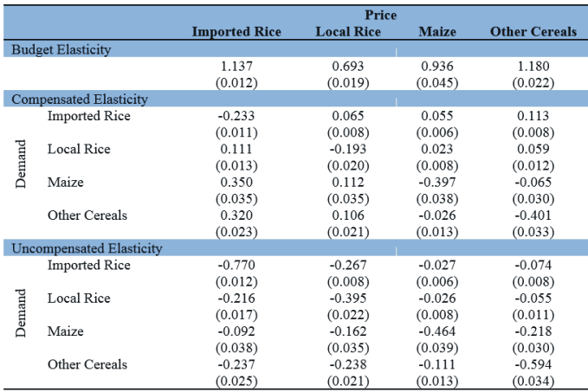The image size is (588, 392).
Task: Click the Compensated Elasticity section header
Action: point(80,100)
